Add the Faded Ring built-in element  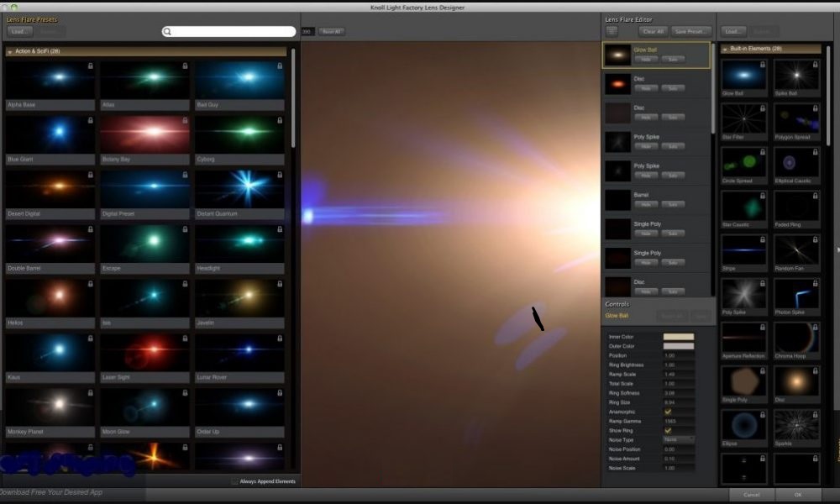tap(796, 206)
